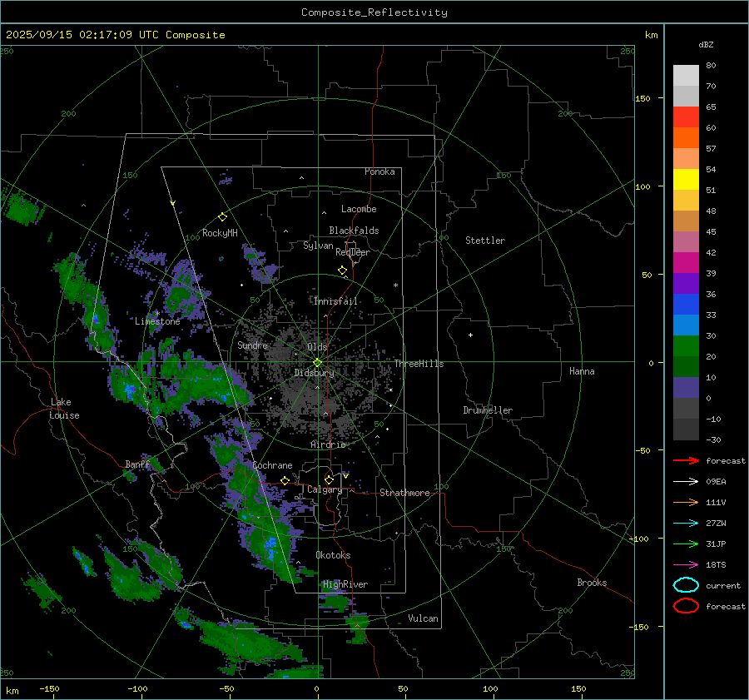Click the Okotoks city label
This screenshot has height=700, width=749.
(333, 555)
